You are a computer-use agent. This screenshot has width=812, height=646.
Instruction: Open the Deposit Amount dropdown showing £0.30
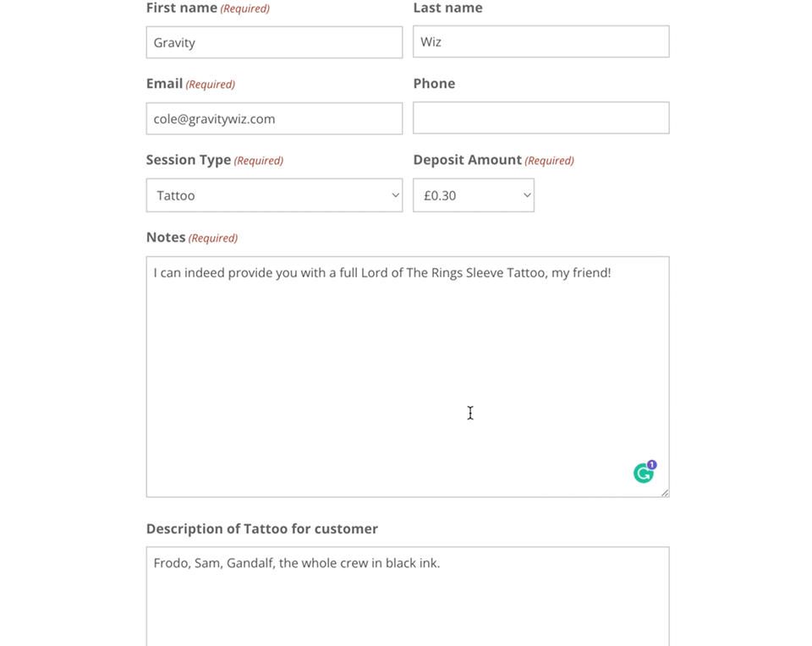point(474,195)
